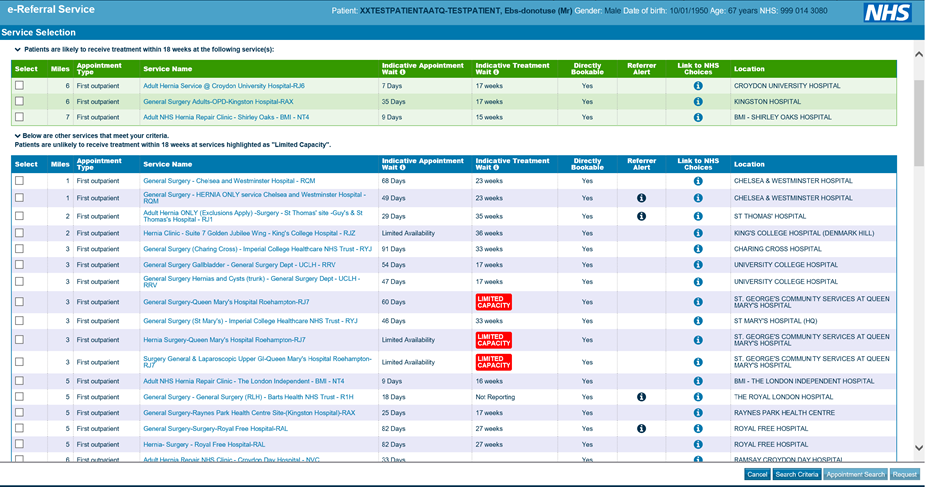926x487 pixels.
Task: Open NHS Choices info for Croydon University Hospital
Action: point(698,86)
